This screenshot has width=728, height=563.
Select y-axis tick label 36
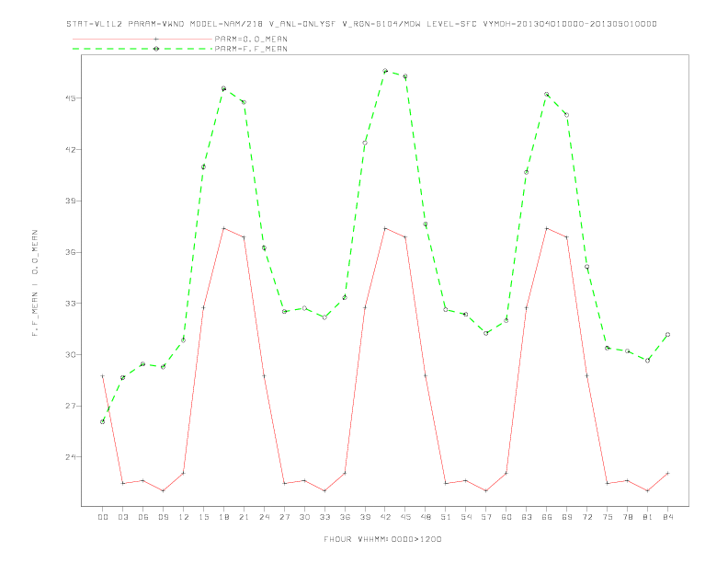click(x=71, y=252)
